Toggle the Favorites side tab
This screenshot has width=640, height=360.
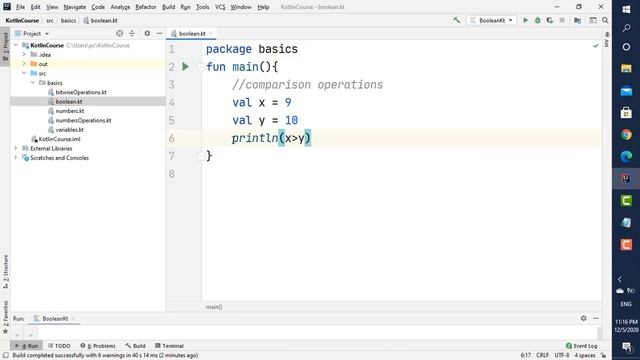point(5,318)
